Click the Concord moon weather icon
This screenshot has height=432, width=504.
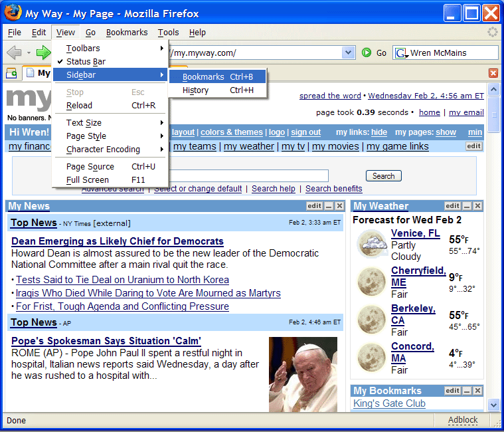pyautogui.click(x=372, y=358)
